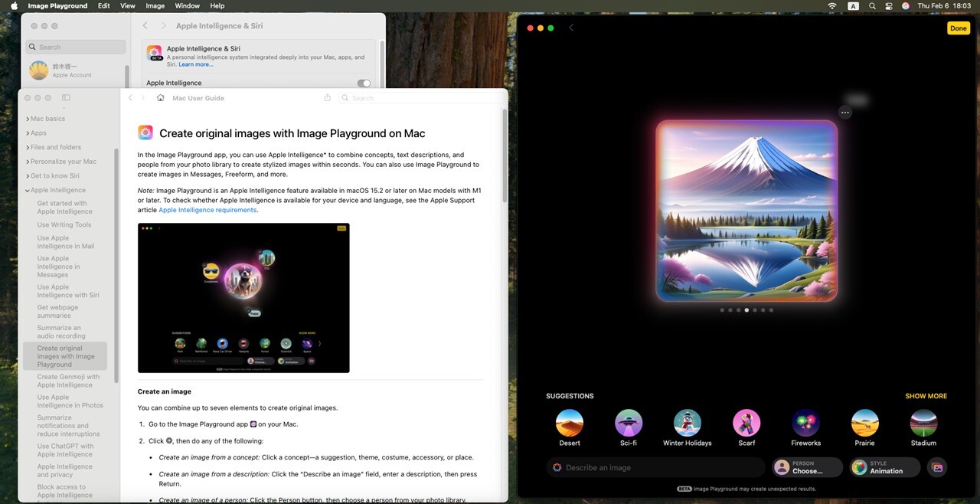
Task: Open the Image menu
Action: click(x=155, y=5)
